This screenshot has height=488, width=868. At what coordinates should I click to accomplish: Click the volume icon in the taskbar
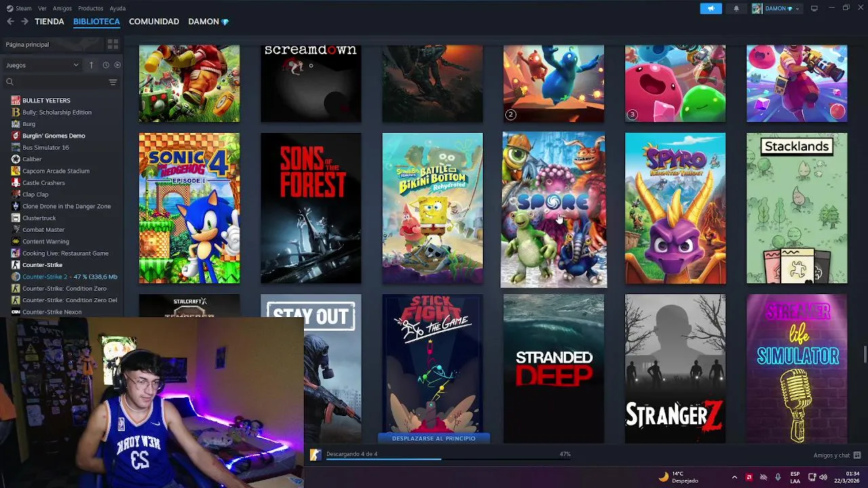[x=823, y=477]
